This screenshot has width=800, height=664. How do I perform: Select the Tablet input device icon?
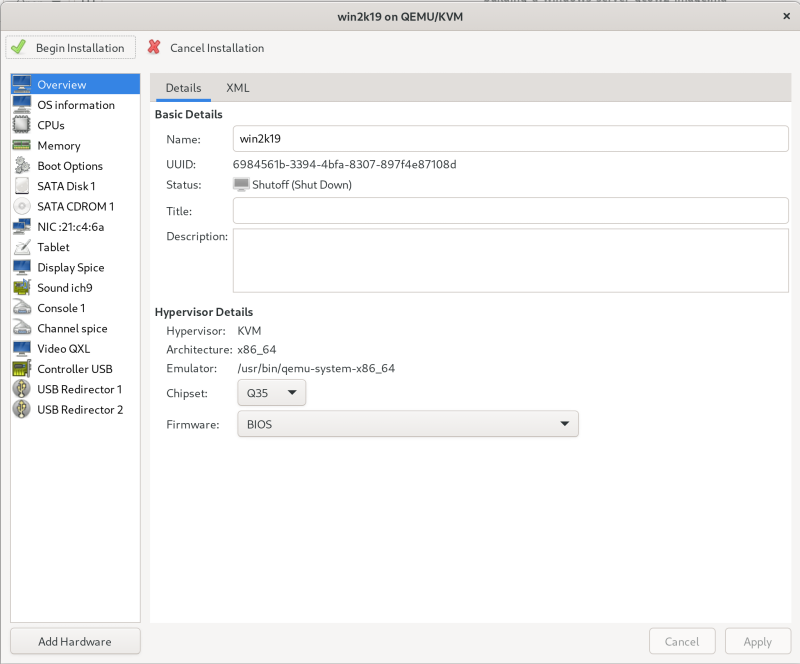(22, 247)
